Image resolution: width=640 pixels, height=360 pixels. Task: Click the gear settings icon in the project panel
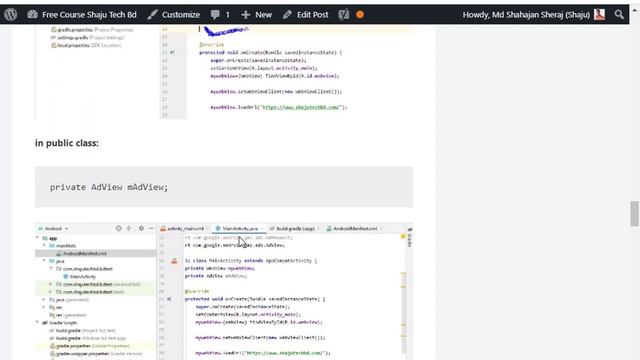point(141,228)
